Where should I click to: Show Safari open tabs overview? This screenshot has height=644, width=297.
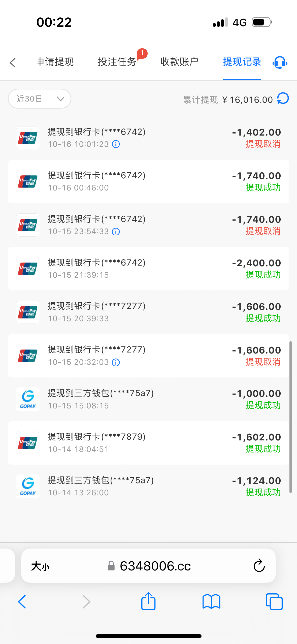(274, 602)
